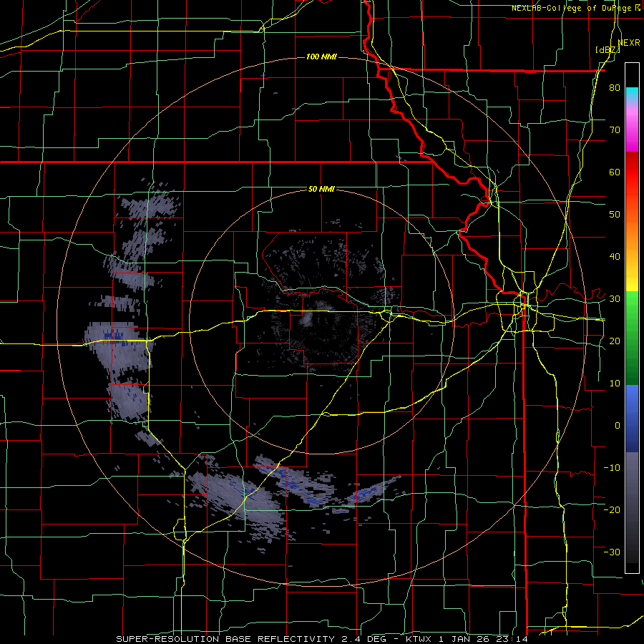
Task: Click the 50 value on the dBZ scale
Action: (615, 215)
